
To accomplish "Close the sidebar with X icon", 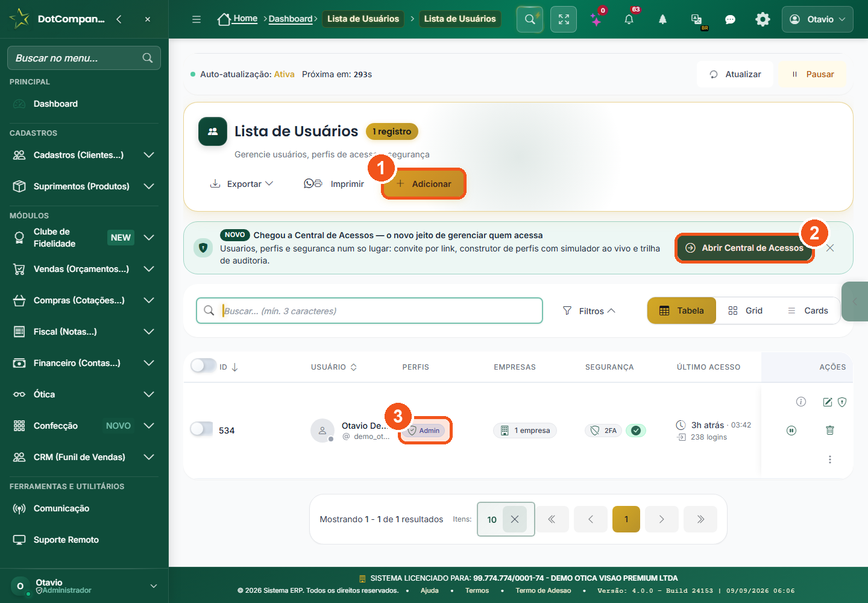I will pos(148,19).
